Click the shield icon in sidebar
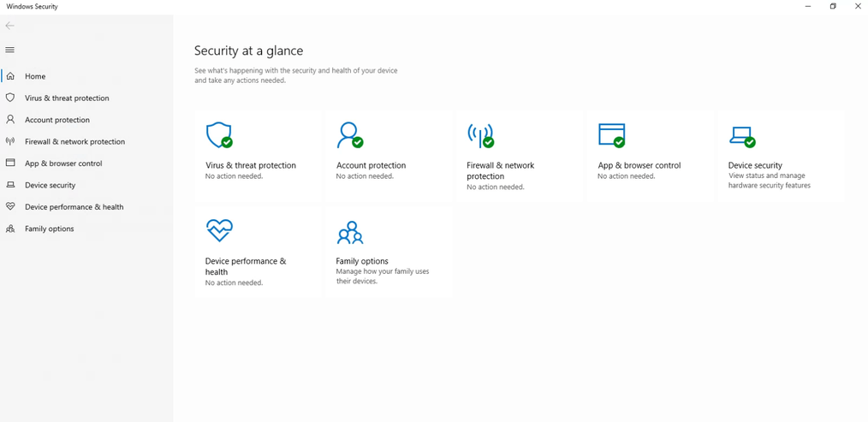 tap(10, 98)
